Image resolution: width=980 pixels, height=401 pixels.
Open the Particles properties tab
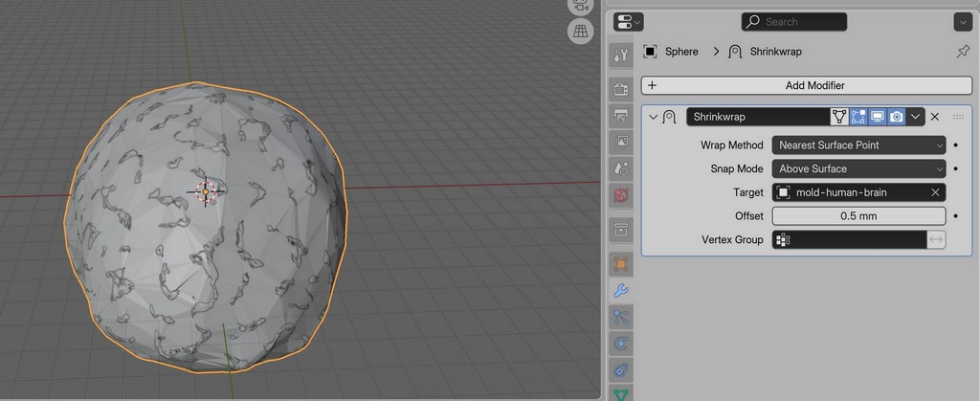[x=620, y=316]
